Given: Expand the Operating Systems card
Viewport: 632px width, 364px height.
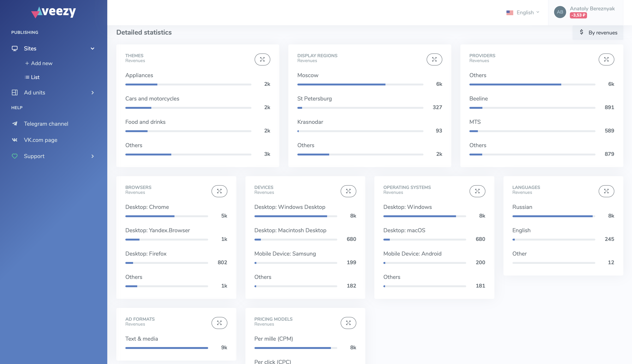Looking at the screenshot, I should [477, 191].
